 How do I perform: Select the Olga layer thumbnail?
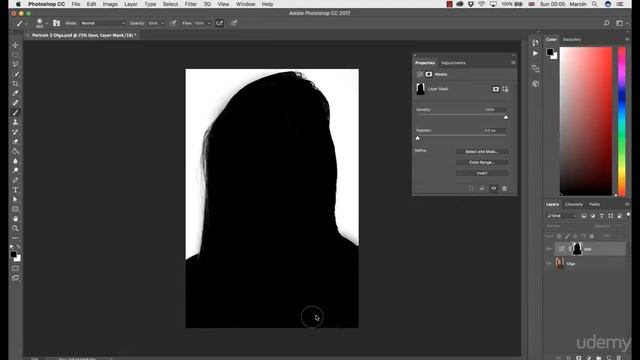point(560,263)
